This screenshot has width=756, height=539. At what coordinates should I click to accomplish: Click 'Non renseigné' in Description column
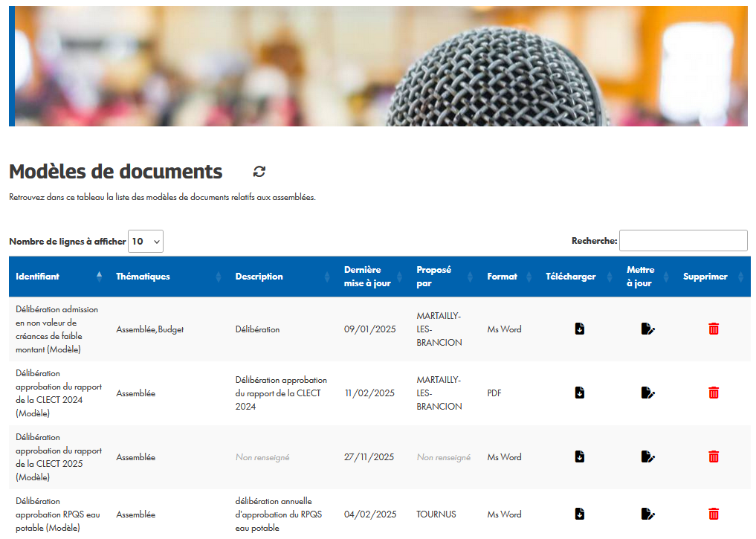(262, 457)
